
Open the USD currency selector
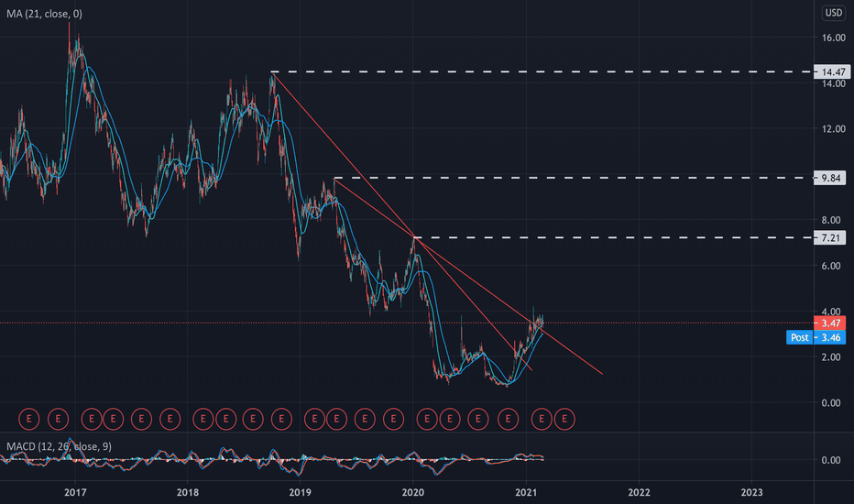pos(833,13)
